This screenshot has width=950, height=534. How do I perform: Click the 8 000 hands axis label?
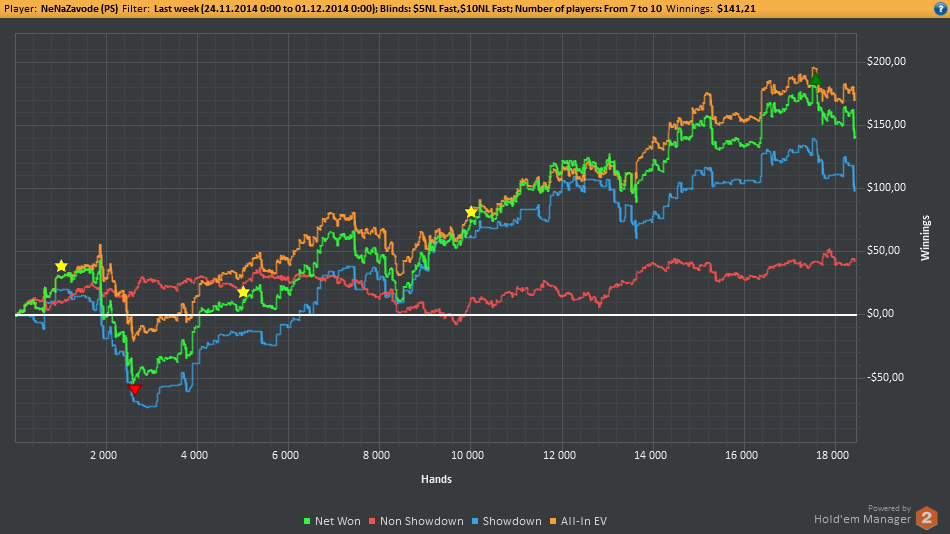376,455
